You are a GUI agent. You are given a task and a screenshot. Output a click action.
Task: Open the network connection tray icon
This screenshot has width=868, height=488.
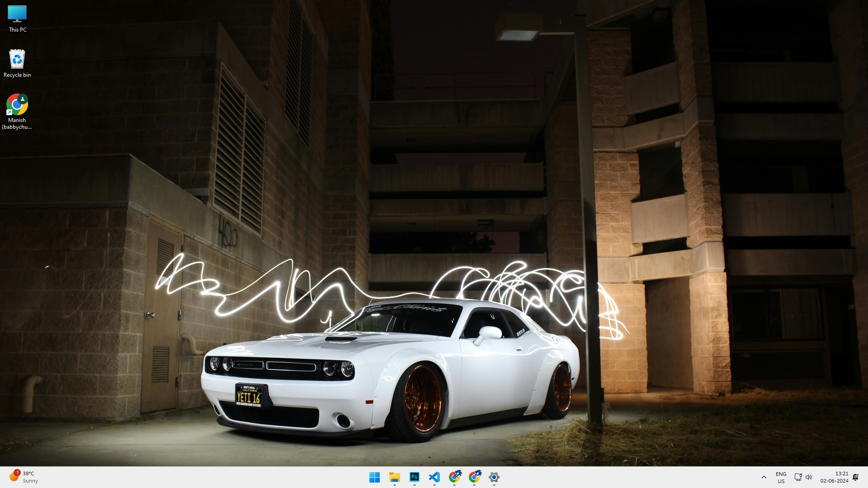point(798,477)
